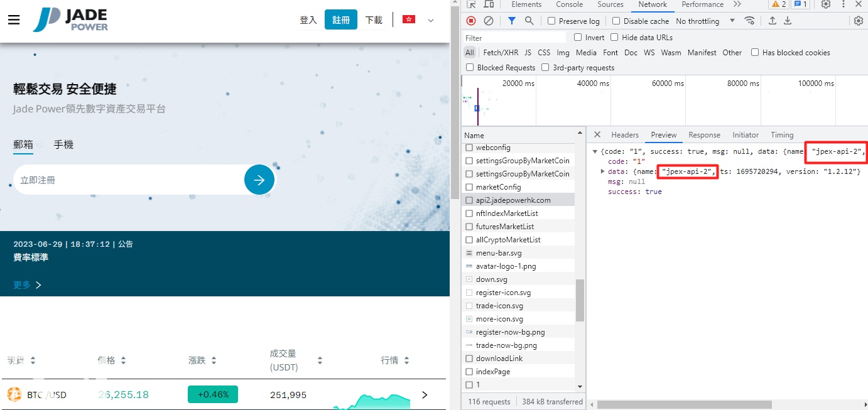Click the 登入 login button

(308, 20)
